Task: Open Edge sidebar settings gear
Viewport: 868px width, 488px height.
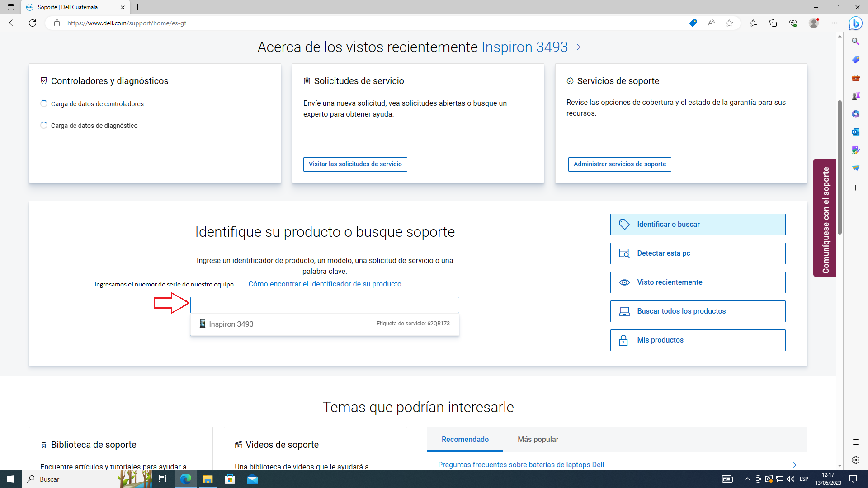Action: [x=855, y=460]
